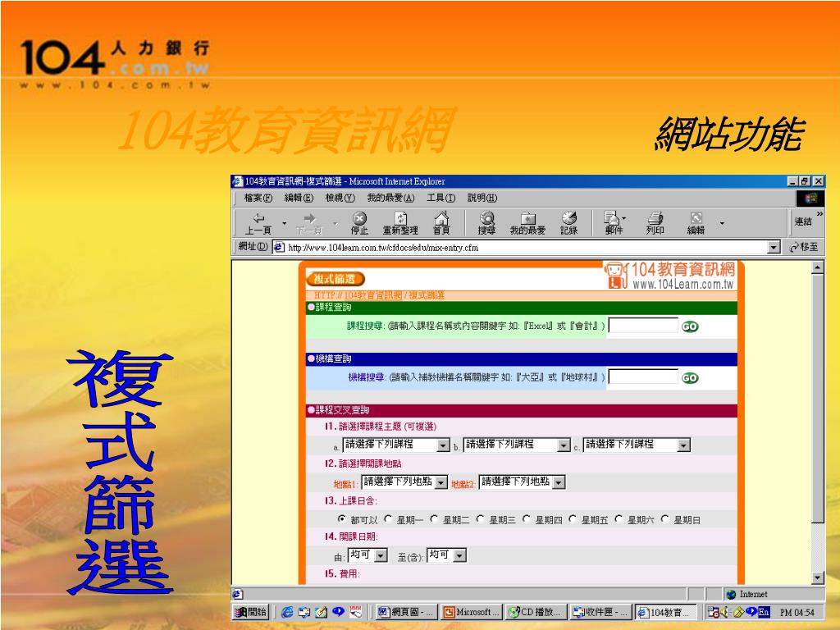
Task: Select the 星期二 radio button
Action: [434, 518]
